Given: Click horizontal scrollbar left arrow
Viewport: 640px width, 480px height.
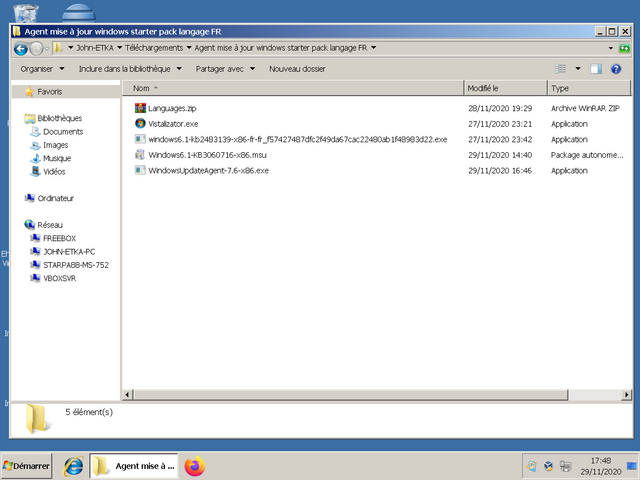Looking at the screenshot, I should click(127, 395).
